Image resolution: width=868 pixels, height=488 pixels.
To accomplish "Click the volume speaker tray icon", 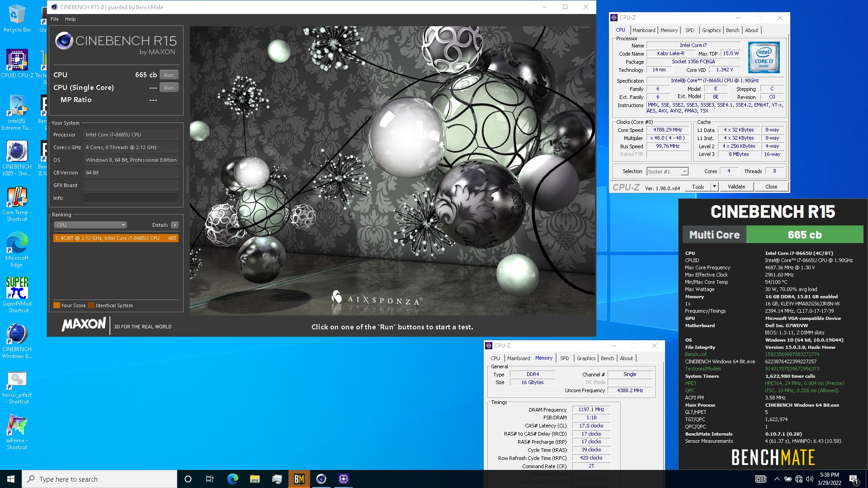I will pyautogui.click(x=809, y=479).
